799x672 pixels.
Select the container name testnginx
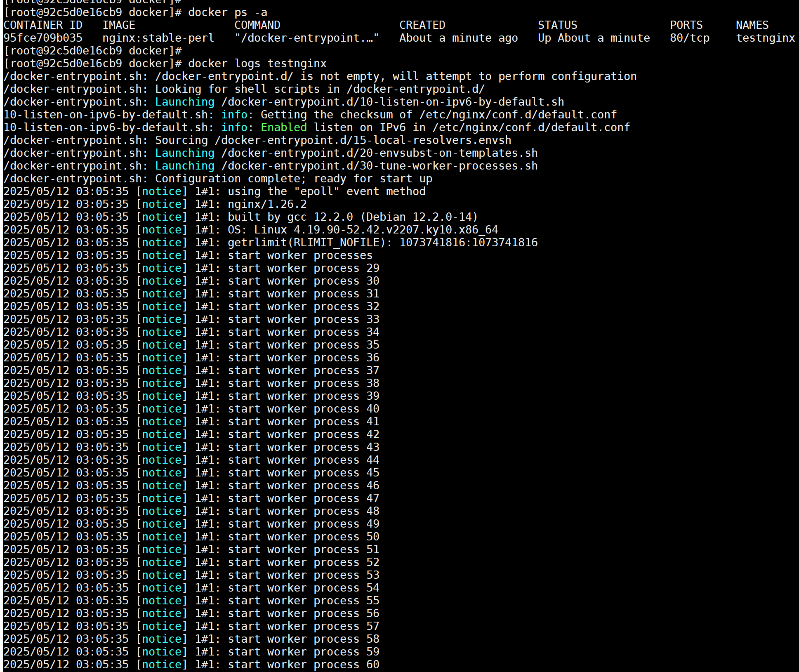(765, 38)
